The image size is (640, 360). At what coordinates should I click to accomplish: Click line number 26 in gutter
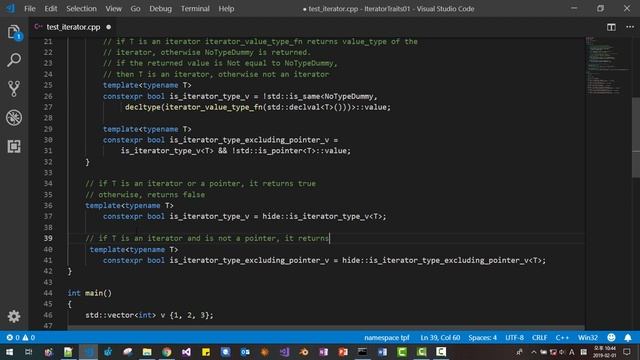tap(48, 96)
